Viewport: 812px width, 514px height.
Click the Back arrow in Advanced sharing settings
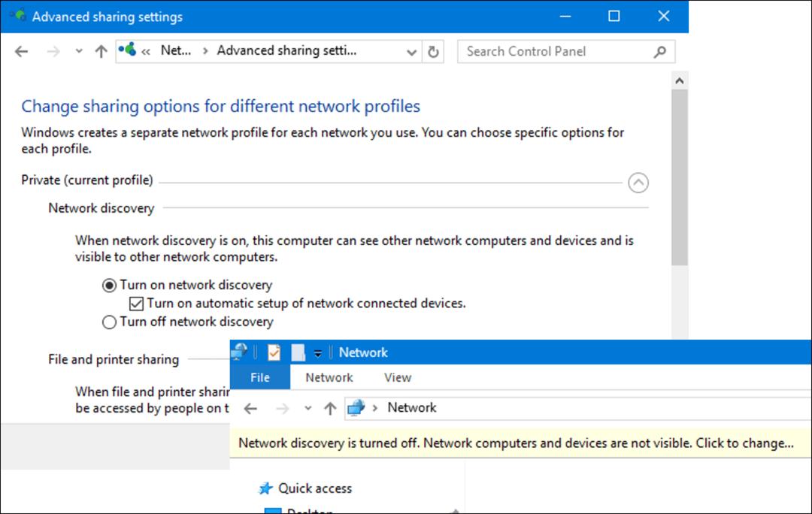point(21,51)
